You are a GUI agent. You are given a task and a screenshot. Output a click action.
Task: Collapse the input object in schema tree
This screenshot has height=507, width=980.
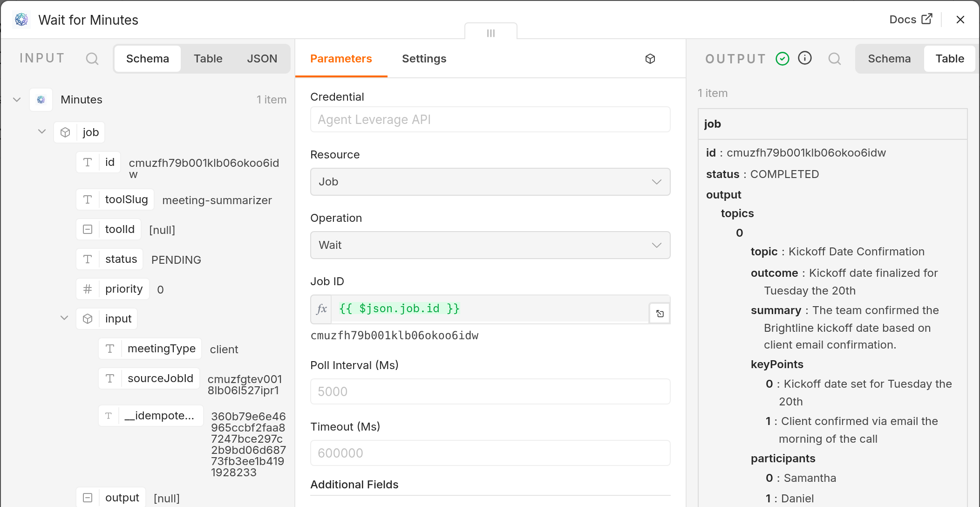click(64, 318)
